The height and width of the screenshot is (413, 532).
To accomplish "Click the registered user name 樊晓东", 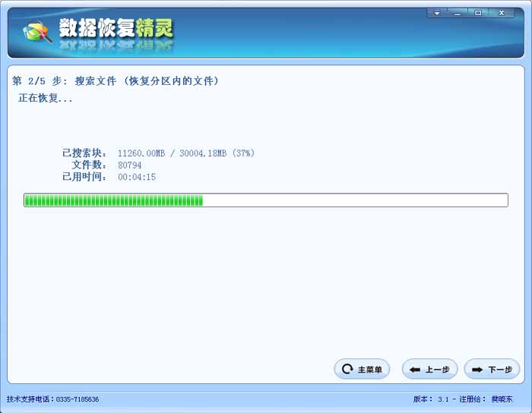I will point(502,399).
